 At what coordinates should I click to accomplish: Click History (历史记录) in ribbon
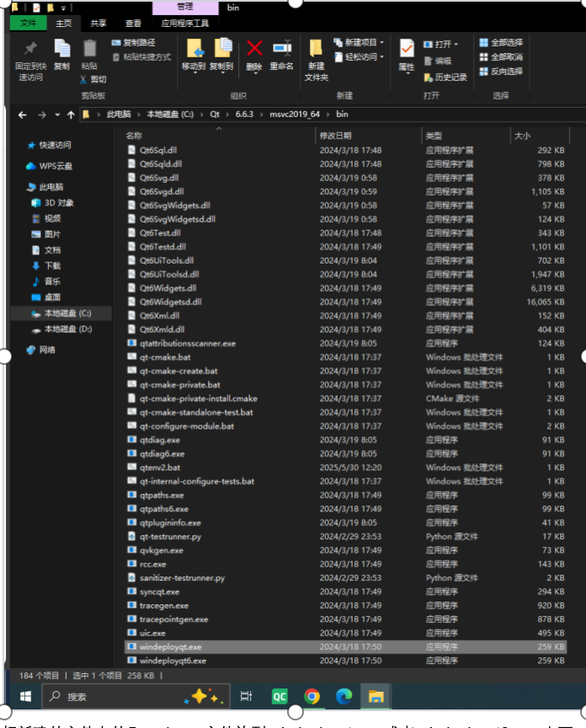(x=445, y=78)
